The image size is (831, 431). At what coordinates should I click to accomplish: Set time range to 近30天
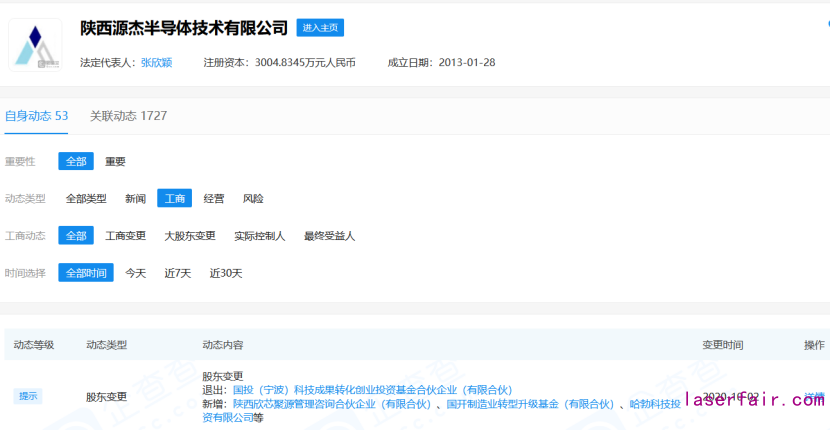(x=226, y=273)
